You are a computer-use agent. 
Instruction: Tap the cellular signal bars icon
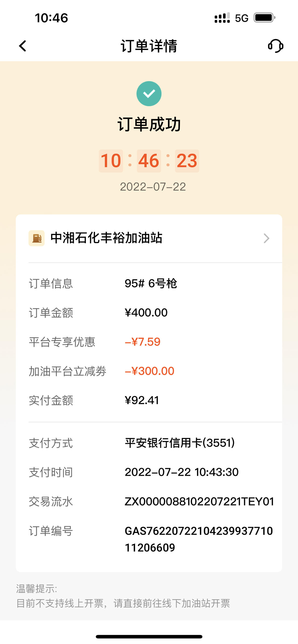coord(222,18)
